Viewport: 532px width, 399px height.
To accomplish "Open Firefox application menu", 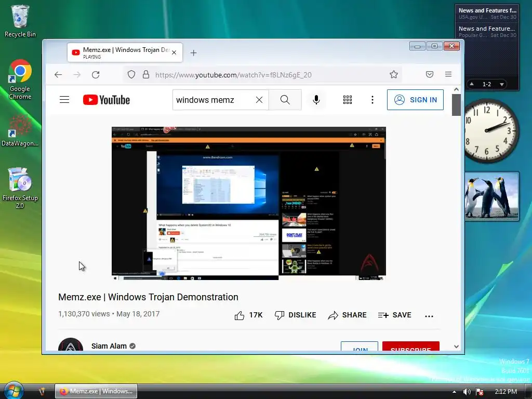I will [448, 74].
